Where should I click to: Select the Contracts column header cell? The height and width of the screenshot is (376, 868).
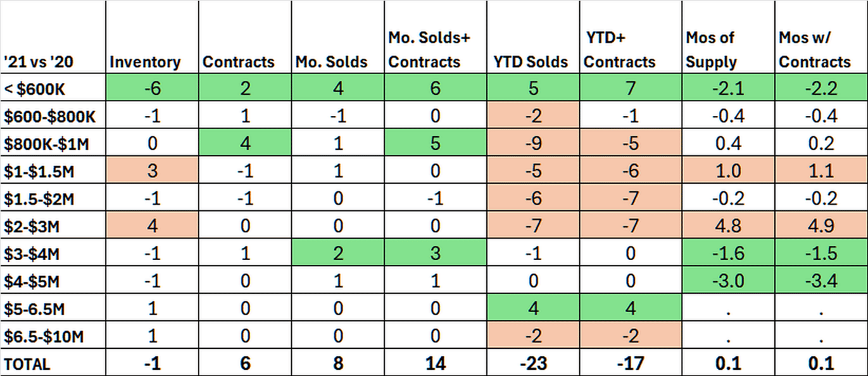pos(239,62)
